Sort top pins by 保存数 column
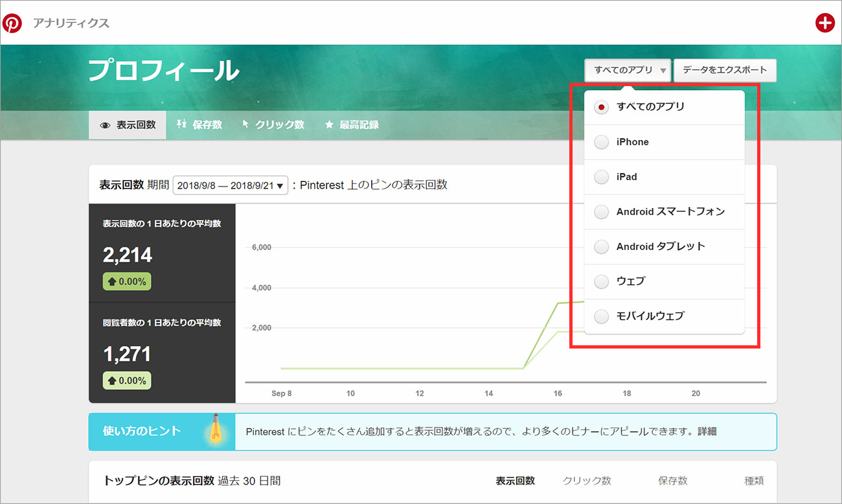Viewport: 842px width, 504px height. pos(673,481)
